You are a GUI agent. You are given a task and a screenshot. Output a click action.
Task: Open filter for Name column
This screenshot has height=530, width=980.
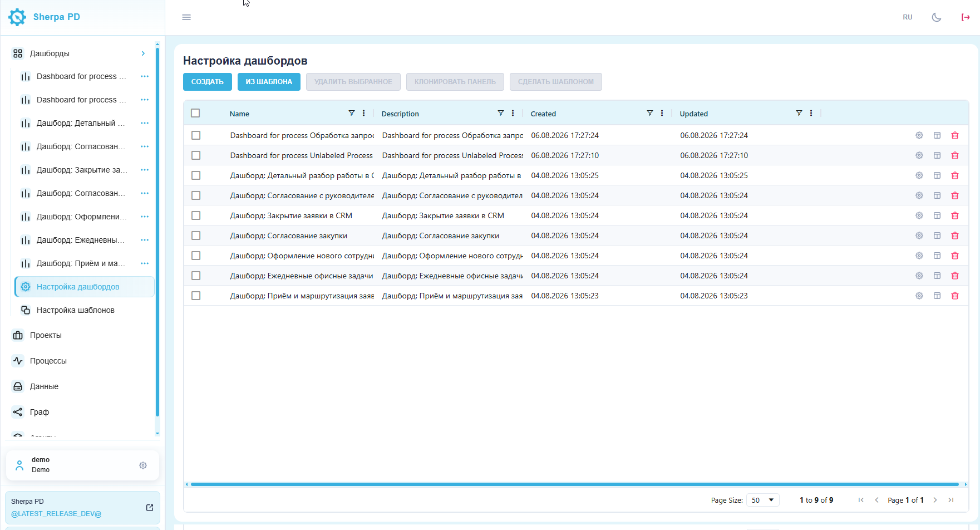point(352,113)
